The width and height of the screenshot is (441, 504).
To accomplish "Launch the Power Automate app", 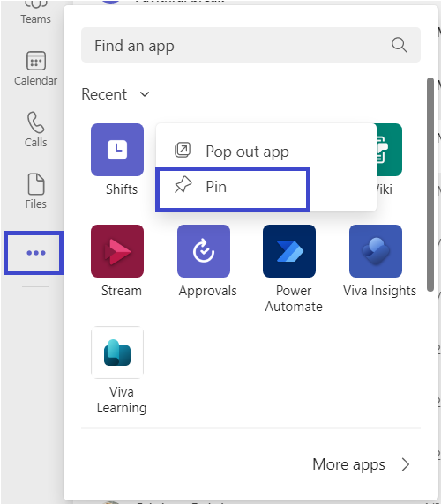I will coord(289,251).
